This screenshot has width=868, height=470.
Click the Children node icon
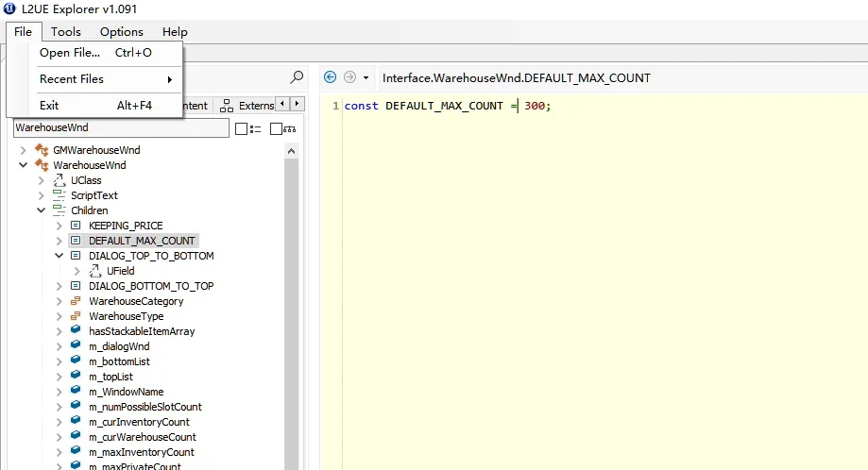pyautogui.click(x=60, y=210)
